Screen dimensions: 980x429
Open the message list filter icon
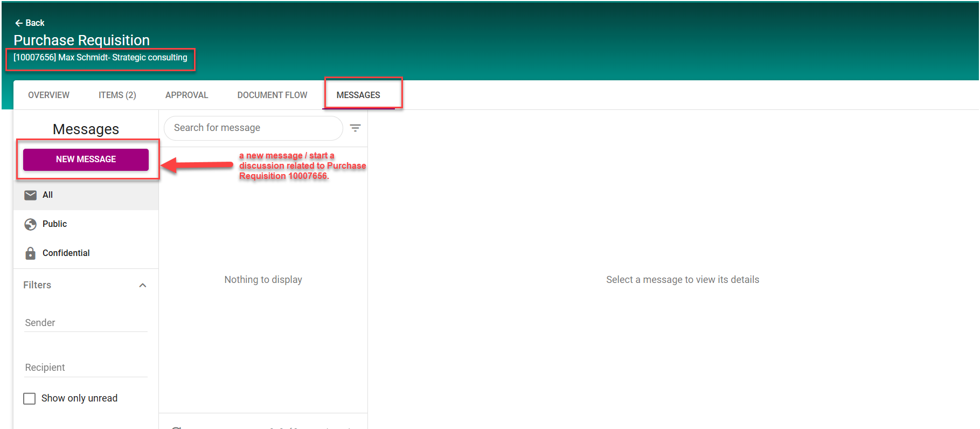[x=355, y=128]
